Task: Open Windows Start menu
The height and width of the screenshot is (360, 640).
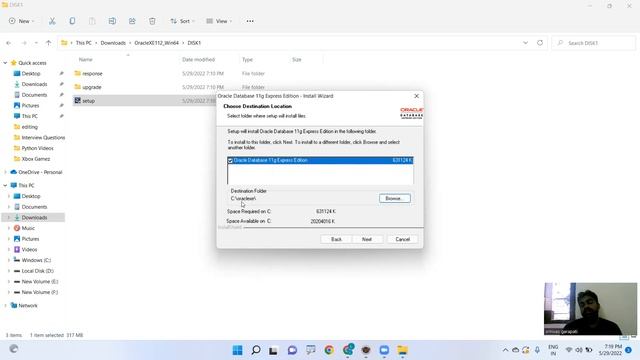Action: click(237, 350)
